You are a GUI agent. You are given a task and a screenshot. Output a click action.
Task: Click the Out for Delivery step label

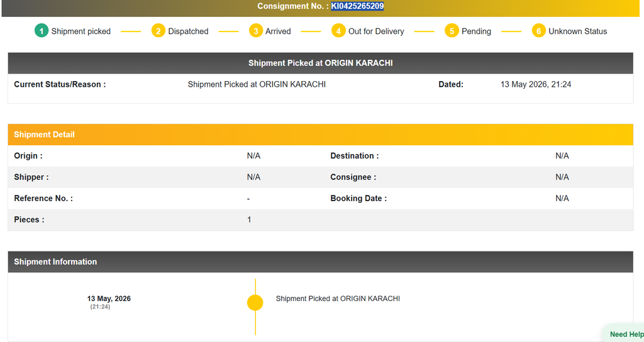[376, 31]
